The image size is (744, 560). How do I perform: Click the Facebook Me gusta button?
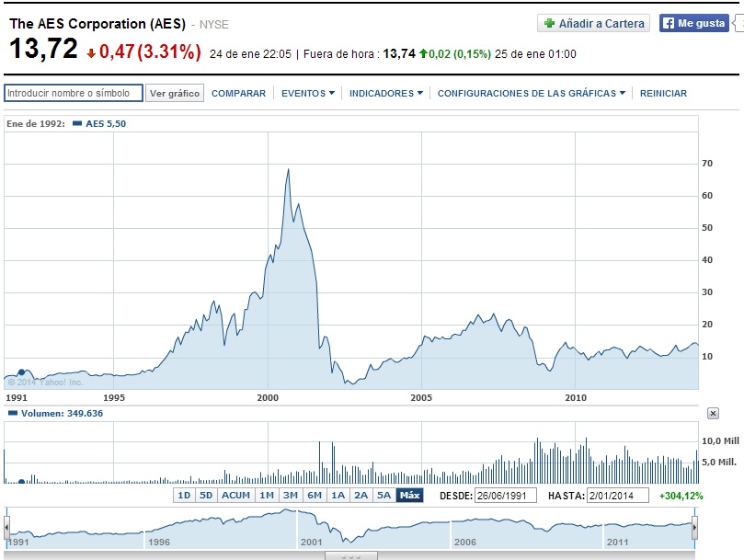click(x=693, y=23)
